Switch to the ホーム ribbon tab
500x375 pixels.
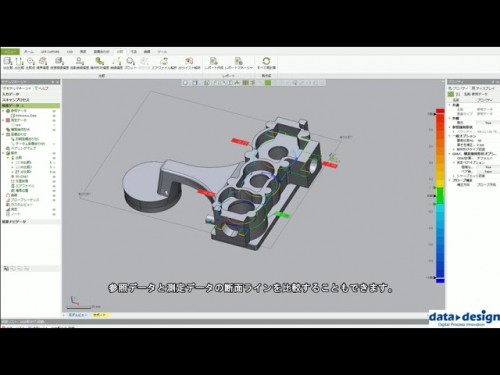(x=29, y=52)
